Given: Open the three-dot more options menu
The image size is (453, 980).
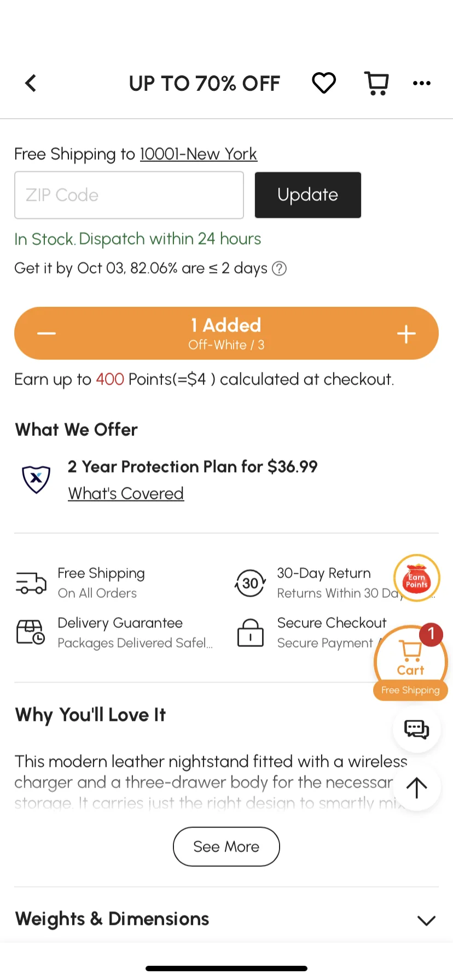Looking at the screenshot, I should click(x=422, y=83).
